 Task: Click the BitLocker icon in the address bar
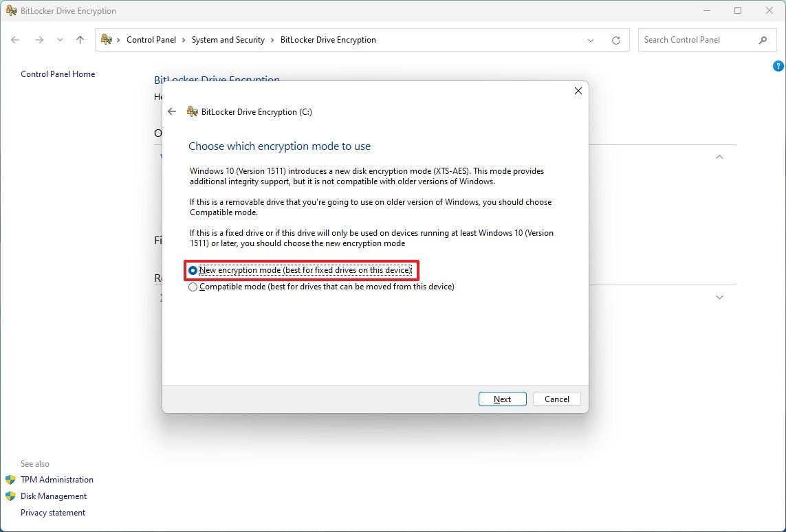[107, 40]
